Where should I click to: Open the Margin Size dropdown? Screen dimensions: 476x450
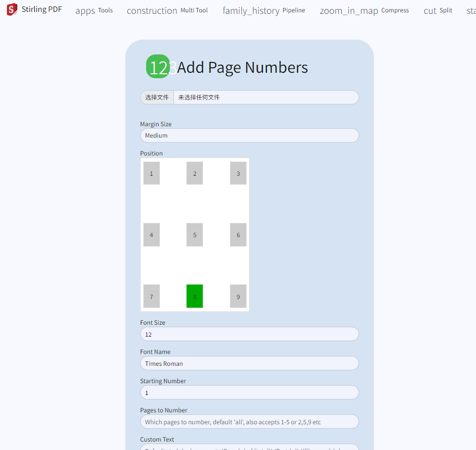(x=249, y=136)
